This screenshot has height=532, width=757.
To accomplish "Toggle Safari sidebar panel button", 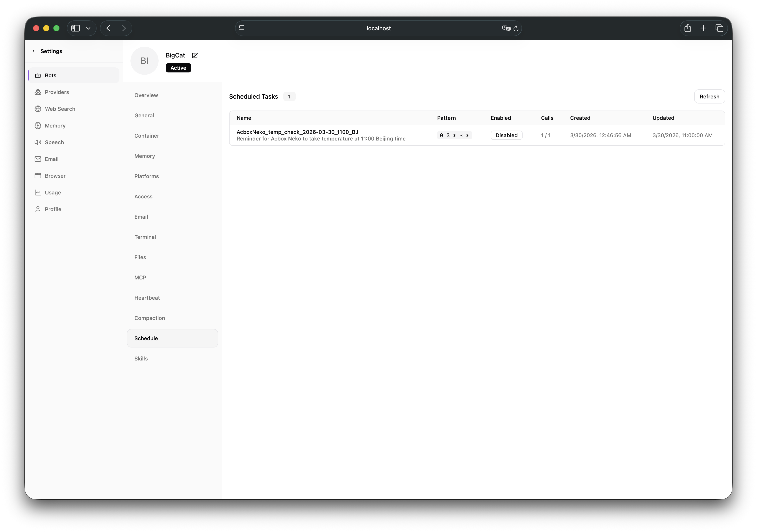I will (x=76, y=28).
